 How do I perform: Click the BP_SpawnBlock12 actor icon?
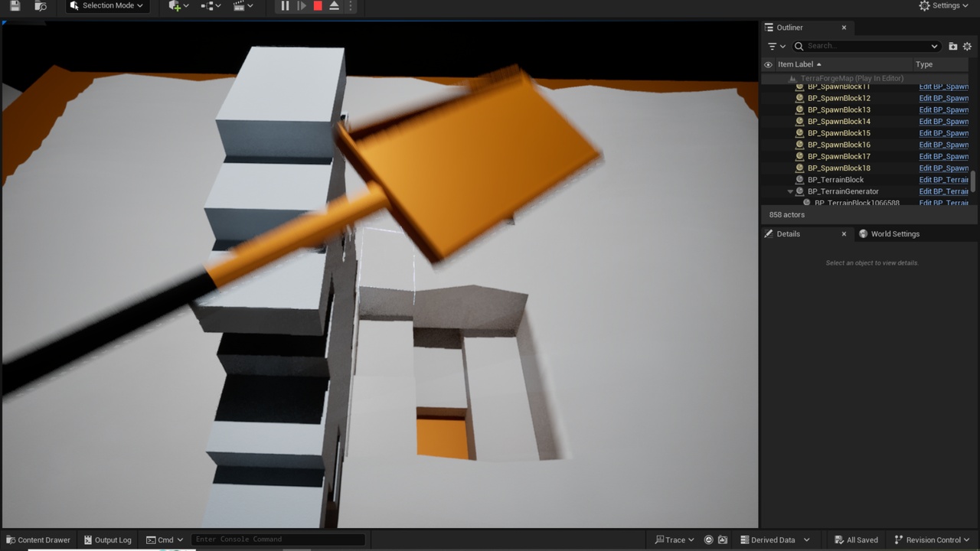coord(800,98)
